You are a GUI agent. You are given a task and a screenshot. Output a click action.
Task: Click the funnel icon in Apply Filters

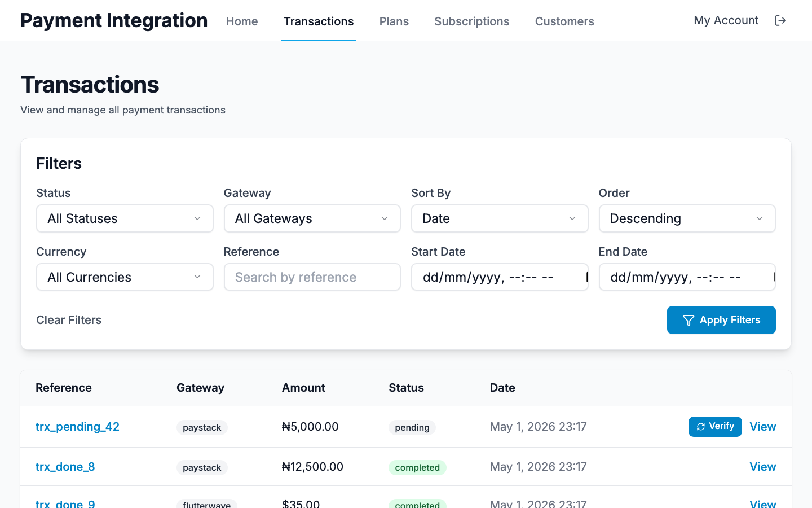(689, 321)
